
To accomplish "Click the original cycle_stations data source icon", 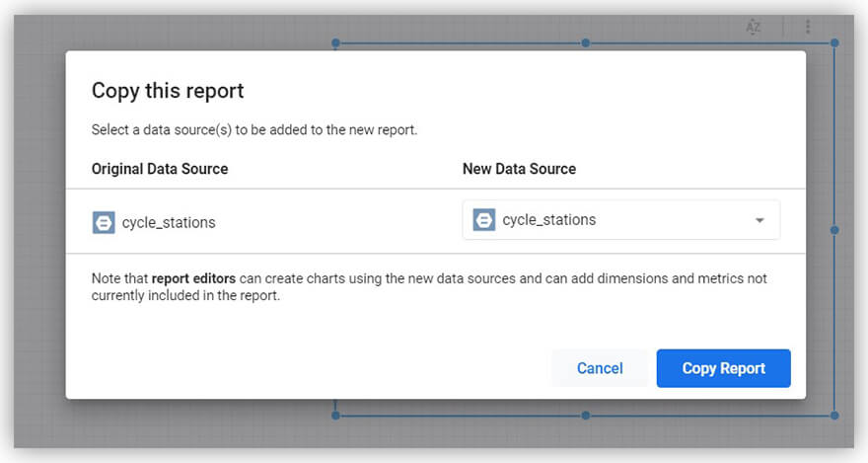I will point(104,223).
